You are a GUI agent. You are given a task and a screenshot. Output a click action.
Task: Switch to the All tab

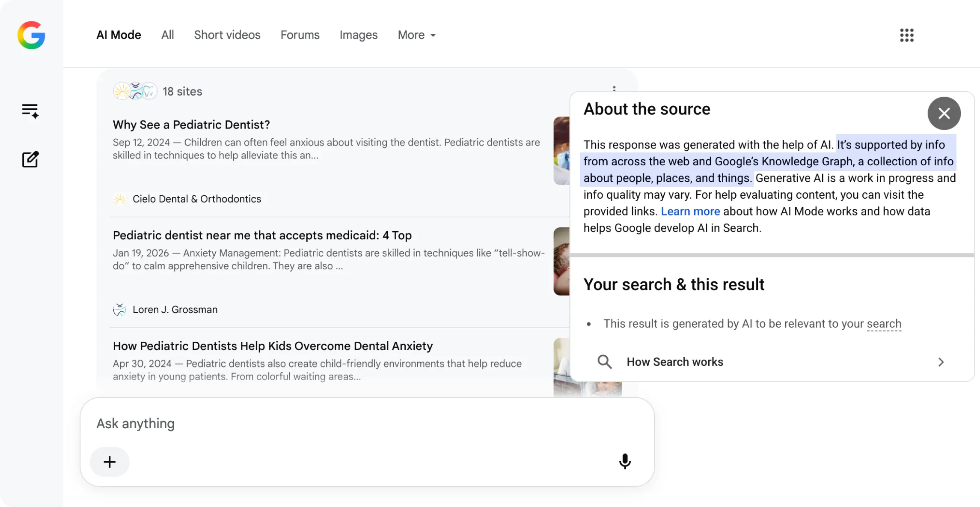pyautogui.click(x=167, y=35)
